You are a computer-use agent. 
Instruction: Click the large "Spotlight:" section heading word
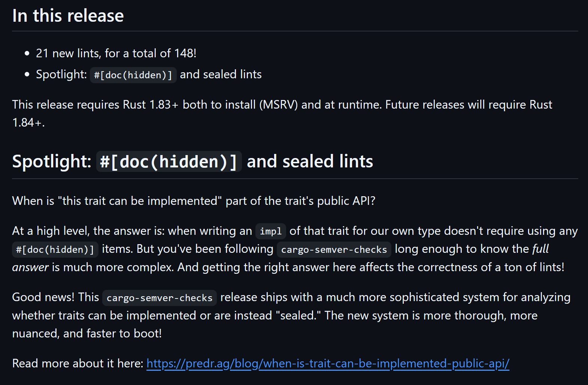pyautogui.click(x=52, y=161)
